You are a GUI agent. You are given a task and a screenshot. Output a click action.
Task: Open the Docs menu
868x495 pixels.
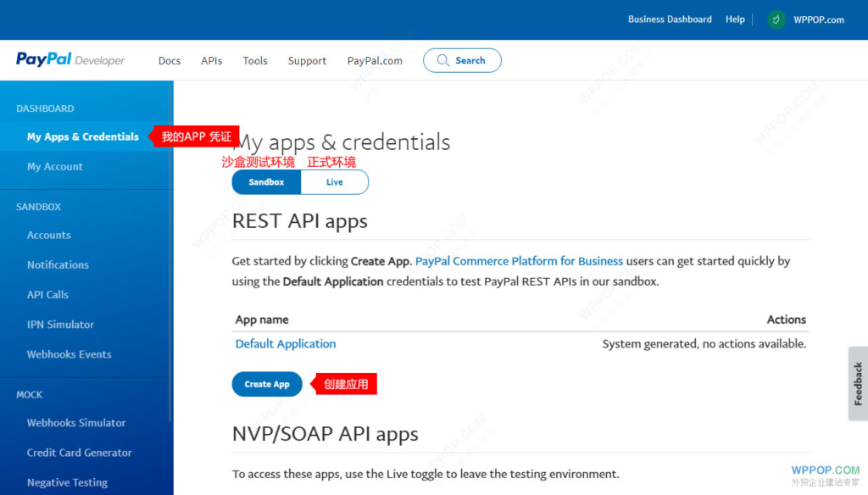[170, 61]
